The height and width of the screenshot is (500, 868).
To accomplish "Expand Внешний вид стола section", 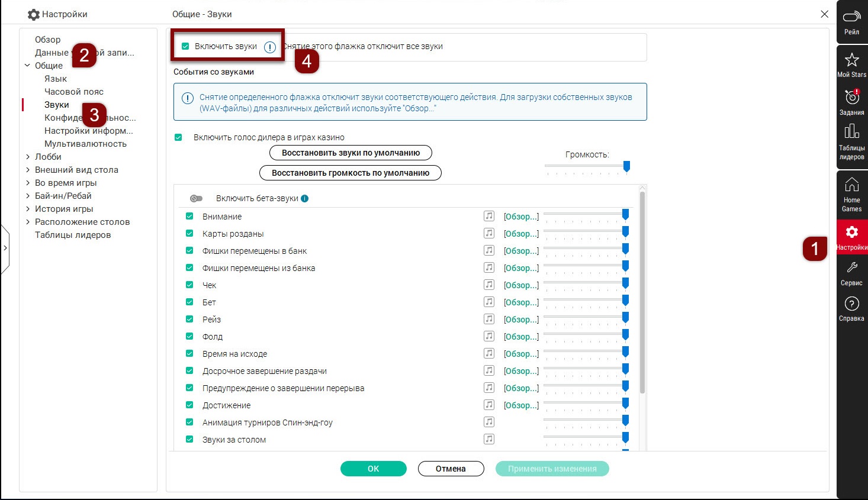I will (28, 170).
